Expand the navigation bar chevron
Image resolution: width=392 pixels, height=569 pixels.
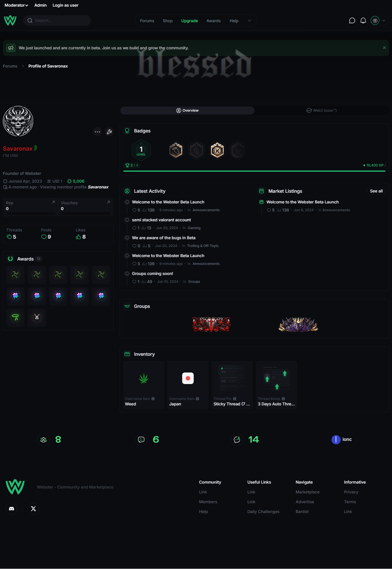point(250,20)
